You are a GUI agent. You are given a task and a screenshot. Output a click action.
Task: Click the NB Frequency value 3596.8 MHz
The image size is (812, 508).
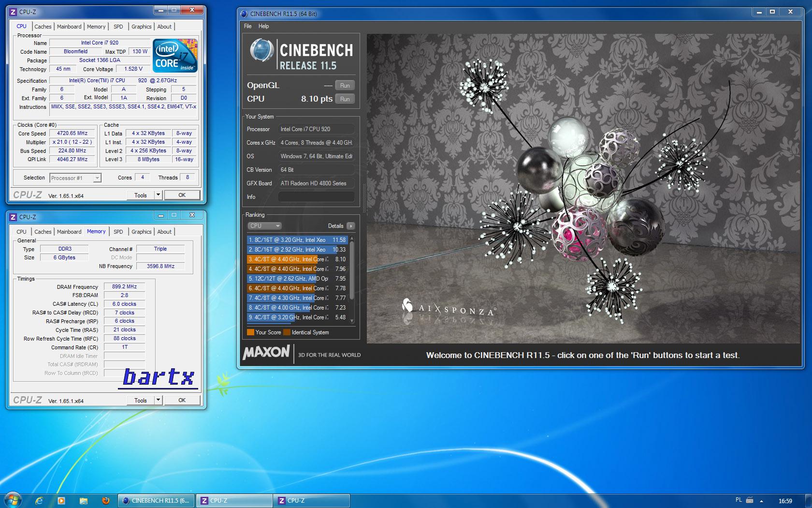160,266
